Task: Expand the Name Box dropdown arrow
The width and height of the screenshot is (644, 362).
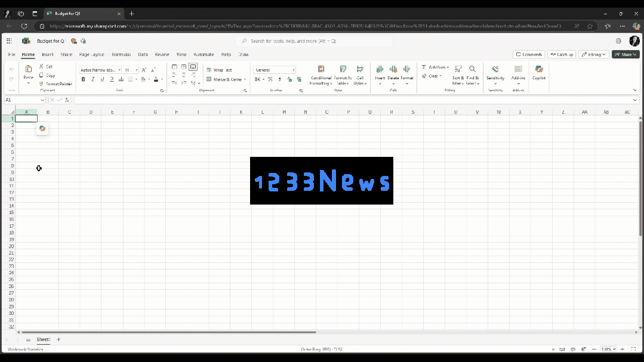Action: pyautogui.click(x=42, y=100)
